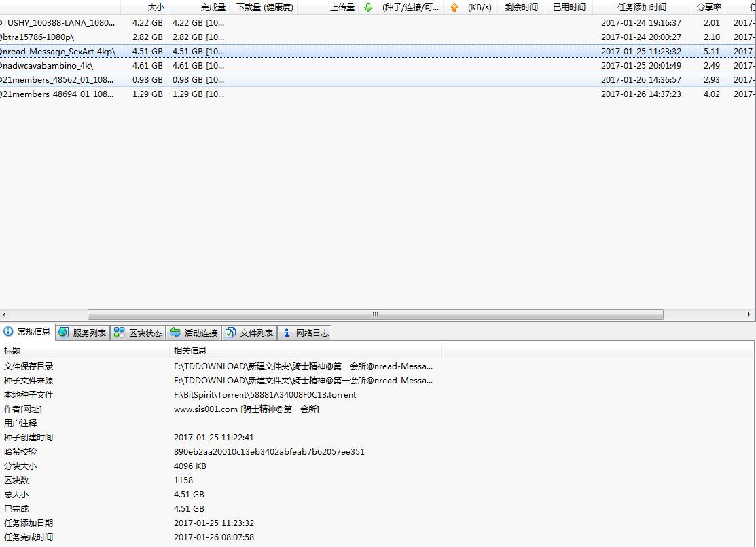Click the 分享率 column header

click(x=708, y=7)
